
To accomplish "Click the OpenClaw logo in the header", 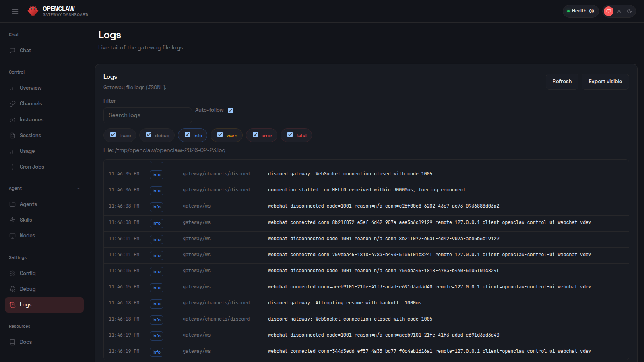I will click(x=33, y=11).
